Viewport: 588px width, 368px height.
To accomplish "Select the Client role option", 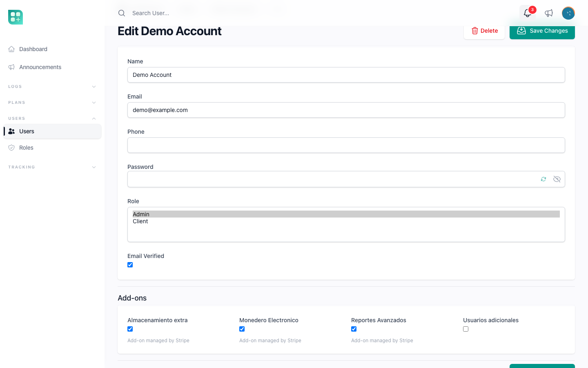I will click(x=346, y=221).
